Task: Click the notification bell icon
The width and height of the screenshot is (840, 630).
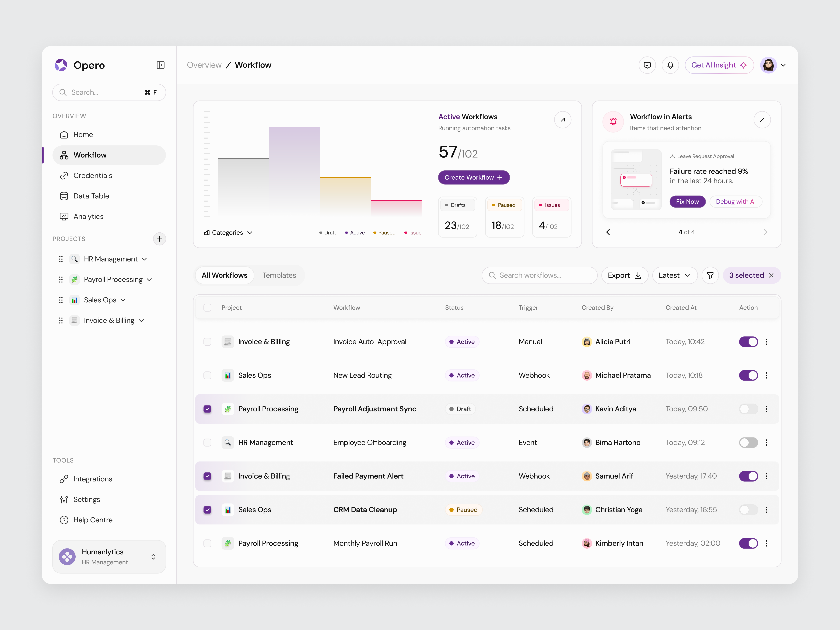Action: (670, 65)
